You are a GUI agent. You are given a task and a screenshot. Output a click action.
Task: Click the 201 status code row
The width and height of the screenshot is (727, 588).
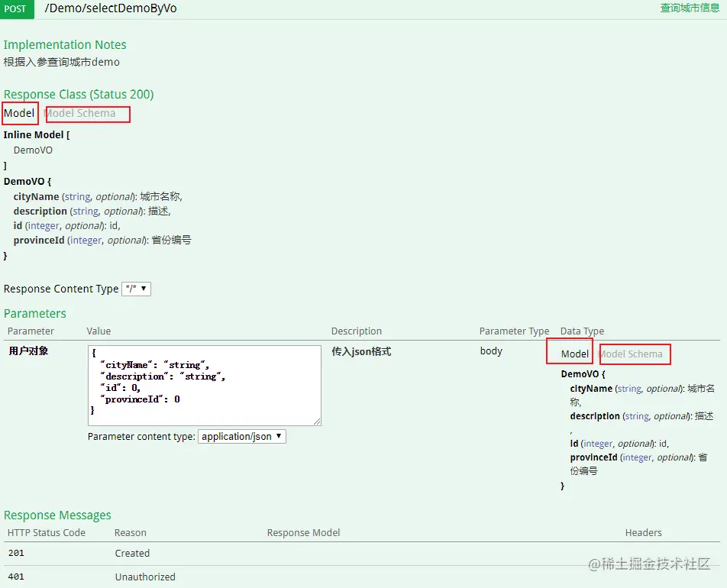point(362,553)
